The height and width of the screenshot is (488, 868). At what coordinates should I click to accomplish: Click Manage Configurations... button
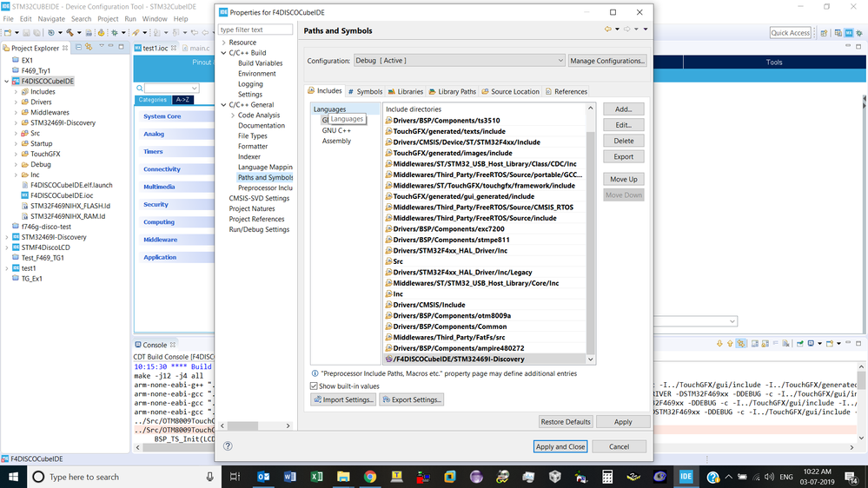pos(607,60)
